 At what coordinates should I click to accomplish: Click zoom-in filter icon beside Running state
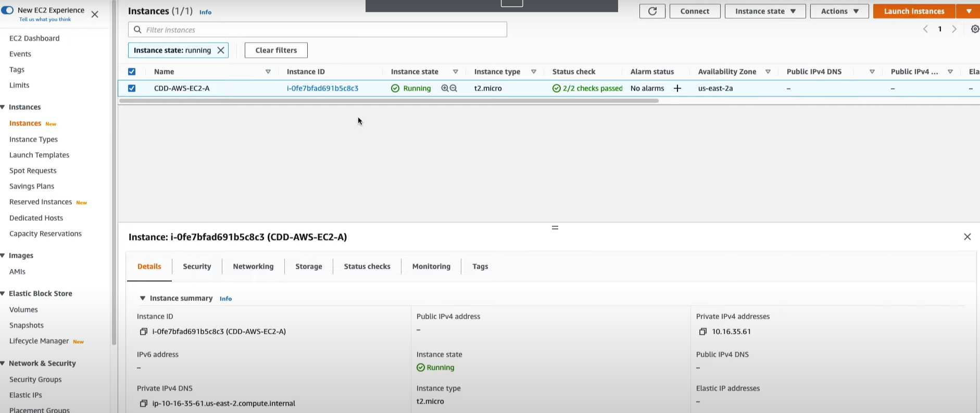pos(445,88)
